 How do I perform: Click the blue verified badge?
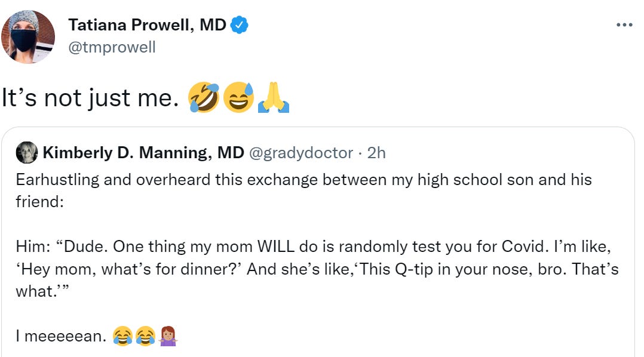(240, 25)
